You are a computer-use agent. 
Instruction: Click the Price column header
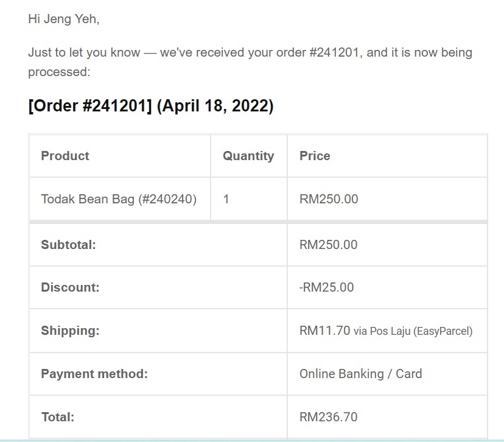tap(315, 156)
